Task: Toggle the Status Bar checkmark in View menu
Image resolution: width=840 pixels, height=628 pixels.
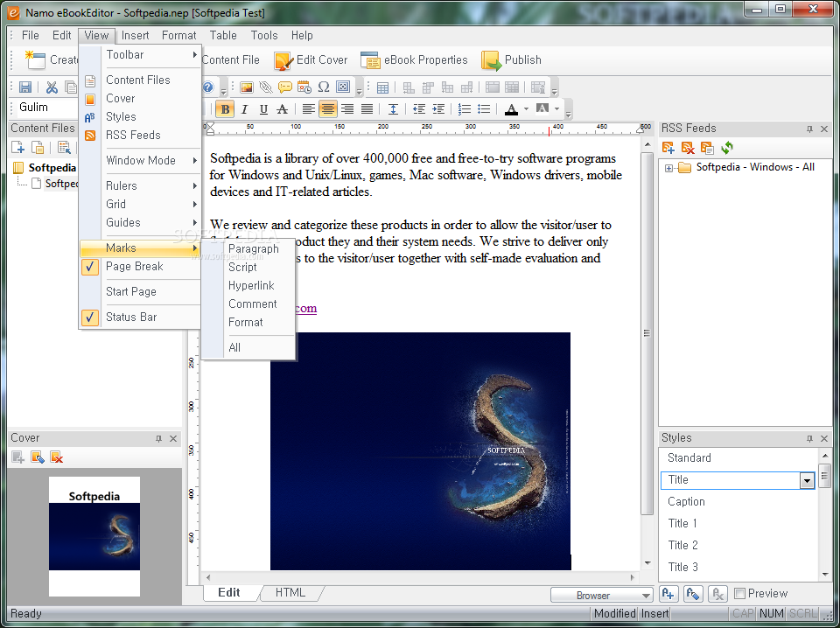Action: pos(89,317)
